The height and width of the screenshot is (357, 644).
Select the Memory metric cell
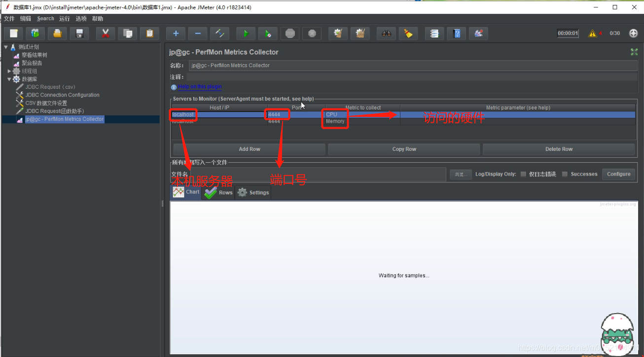[362, 121]
